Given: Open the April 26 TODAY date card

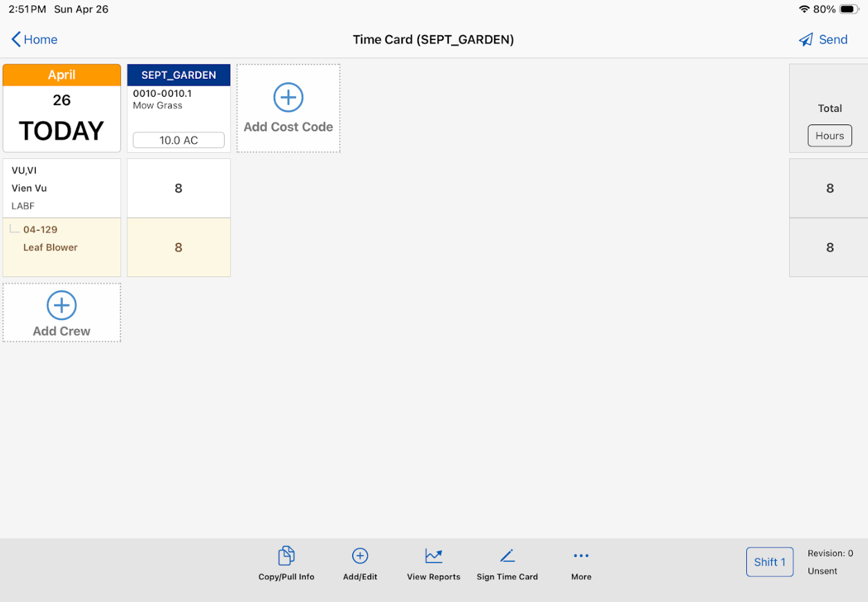Looking at the screenshot, I should coord(62,108).
